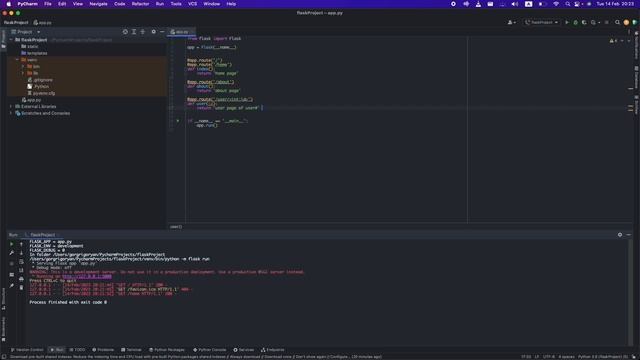640x360 pixels.
Task: Click the UTF-8 encoding in status bar
Action: tap(549, 357)
